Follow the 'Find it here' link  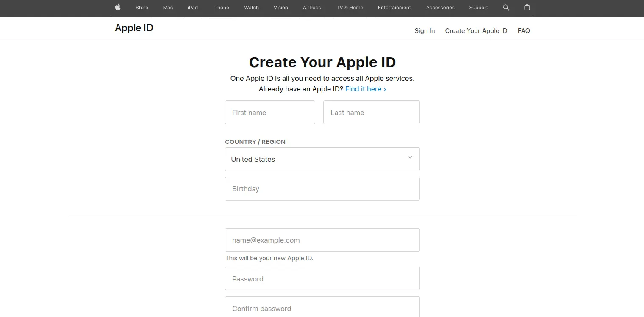point(366,89)
